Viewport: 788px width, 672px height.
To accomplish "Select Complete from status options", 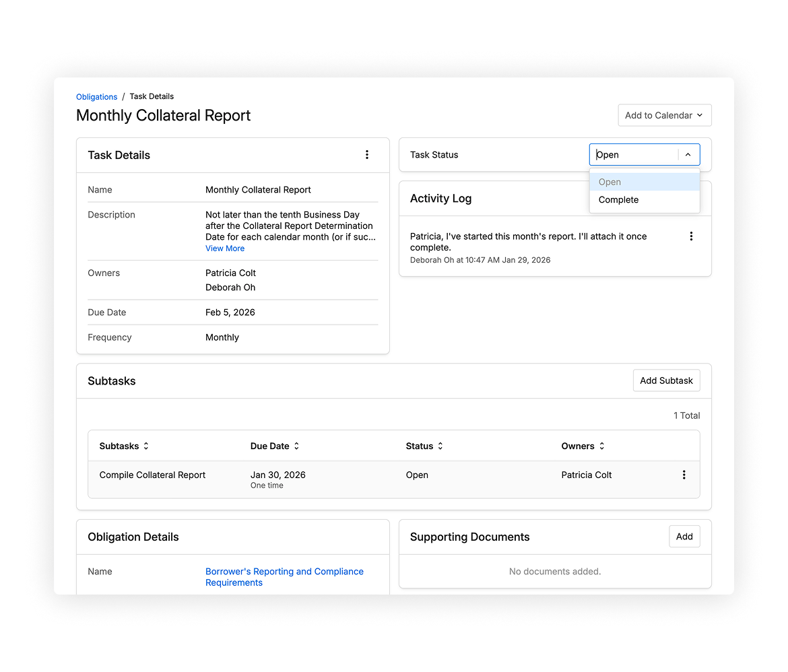I will (x=618, y=200).
